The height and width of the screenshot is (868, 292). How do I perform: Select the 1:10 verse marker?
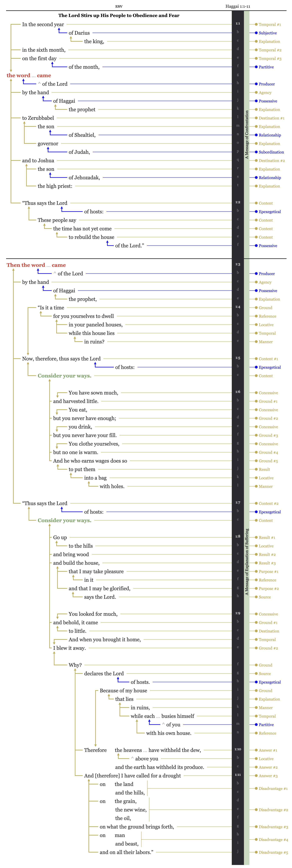pos(238,749)
